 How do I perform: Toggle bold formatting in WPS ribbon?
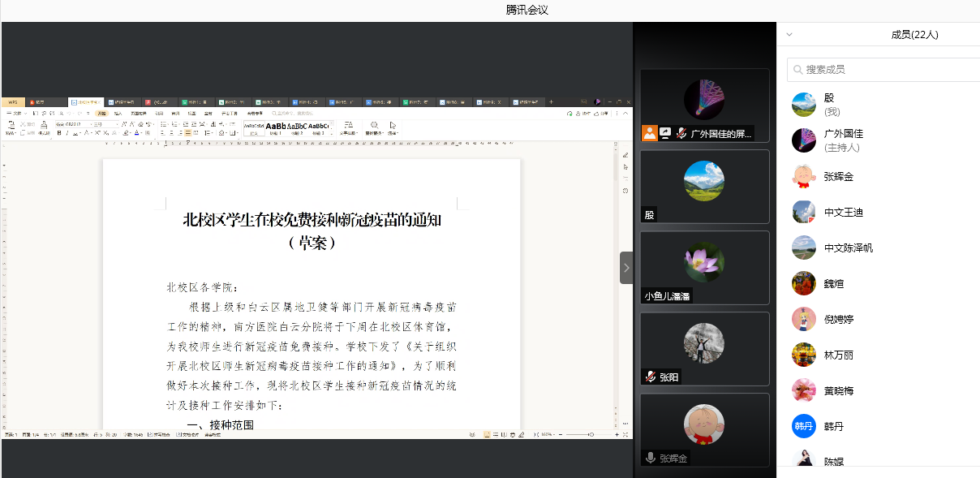(59, 132)
